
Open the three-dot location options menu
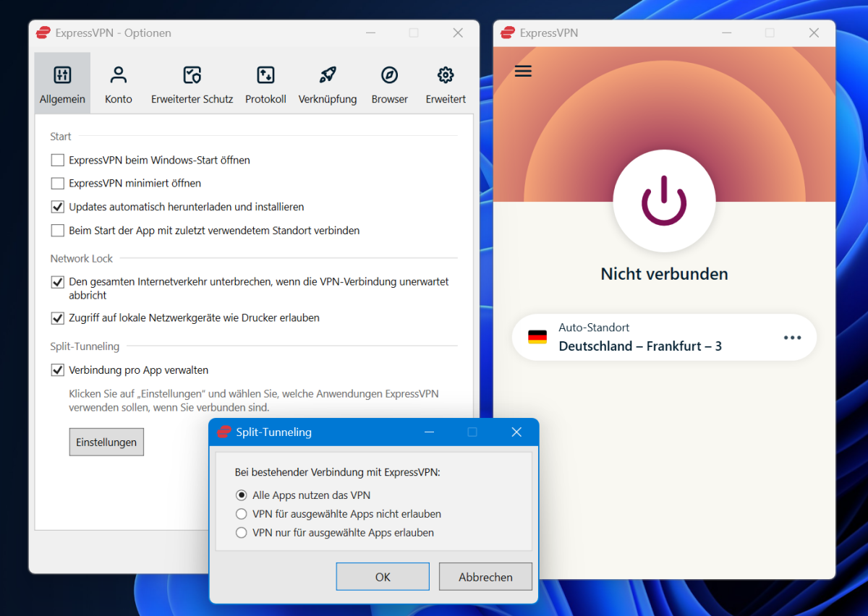pos(792,338)
